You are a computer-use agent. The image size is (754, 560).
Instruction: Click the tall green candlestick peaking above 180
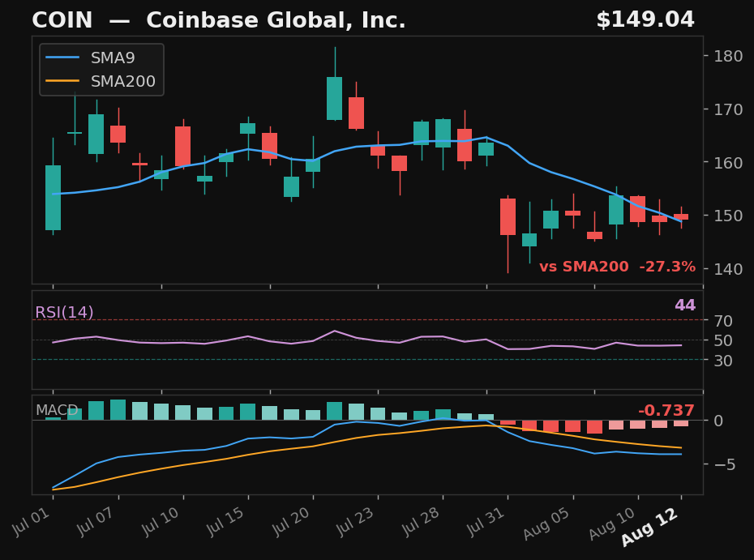click(334, 98)
